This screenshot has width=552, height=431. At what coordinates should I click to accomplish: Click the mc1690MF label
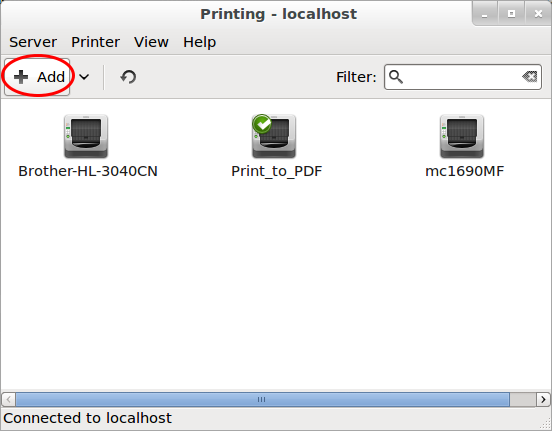464,171
